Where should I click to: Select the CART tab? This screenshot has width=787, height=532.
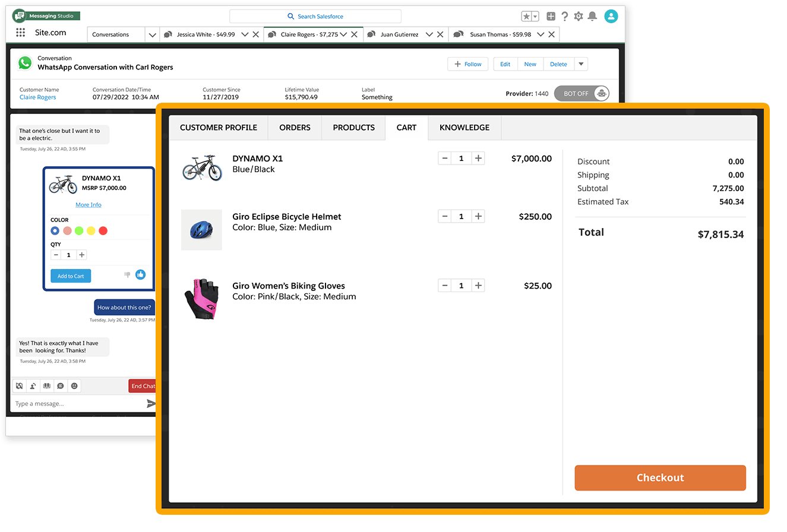407,128
